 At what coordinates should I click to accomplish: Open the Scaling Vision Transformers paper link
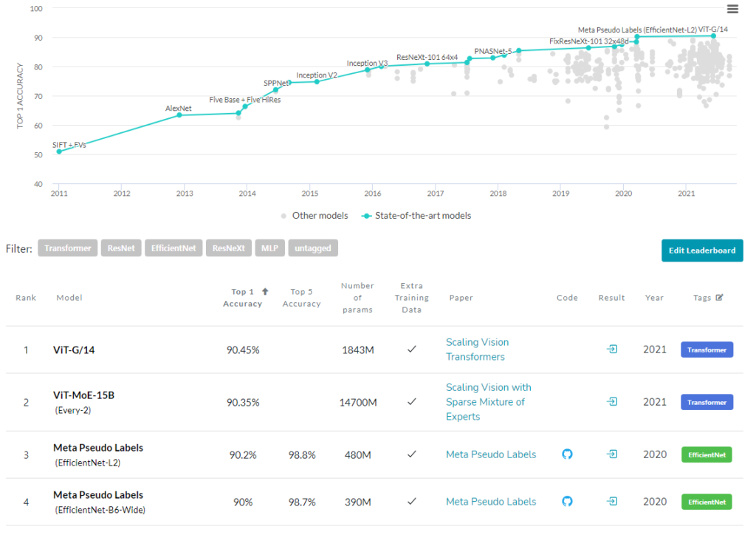point(477,350)
